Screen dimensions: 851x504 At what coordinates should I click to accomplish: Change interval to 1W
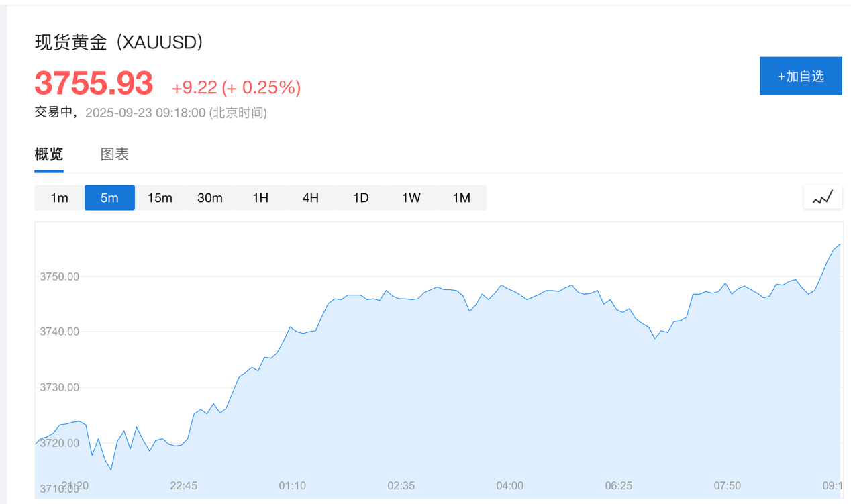(x=411, y=198)
